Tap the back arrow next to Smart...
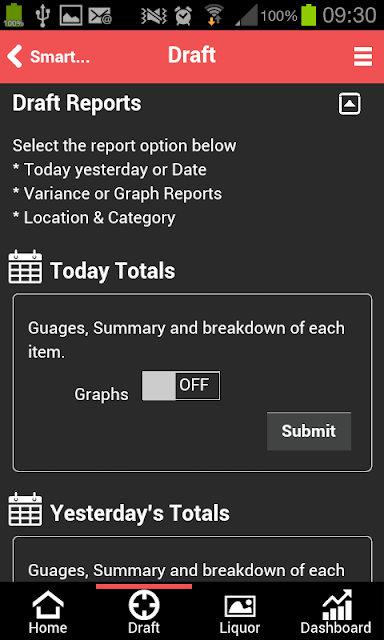This screenshot has width=384, height=640. click(15, 56)
